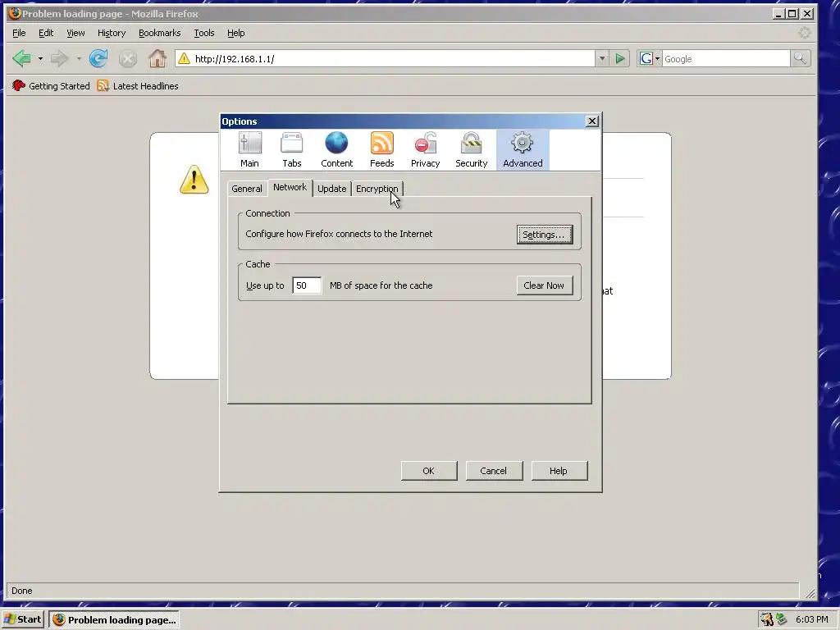Image resolution: width=840 pixels, height=630 pixels.
Task: Click the taskbar clock showing 6:03 PM
Action: (x=811, y=619)
